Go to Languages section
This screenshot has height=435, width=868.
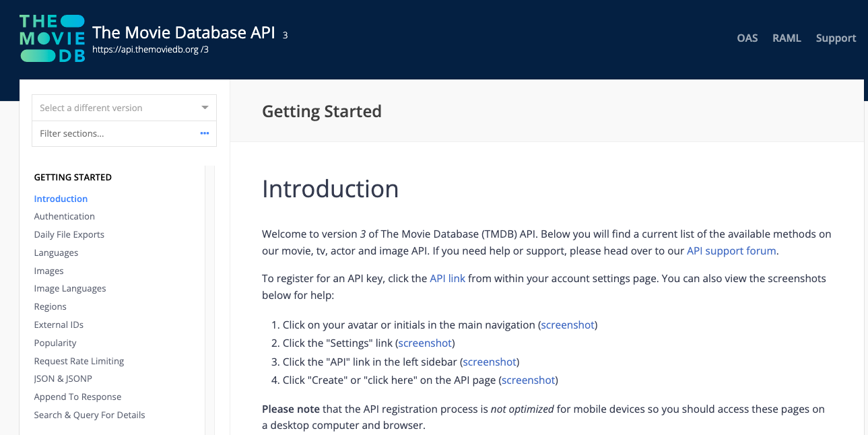pyautogui.click(x=56, y=253)
